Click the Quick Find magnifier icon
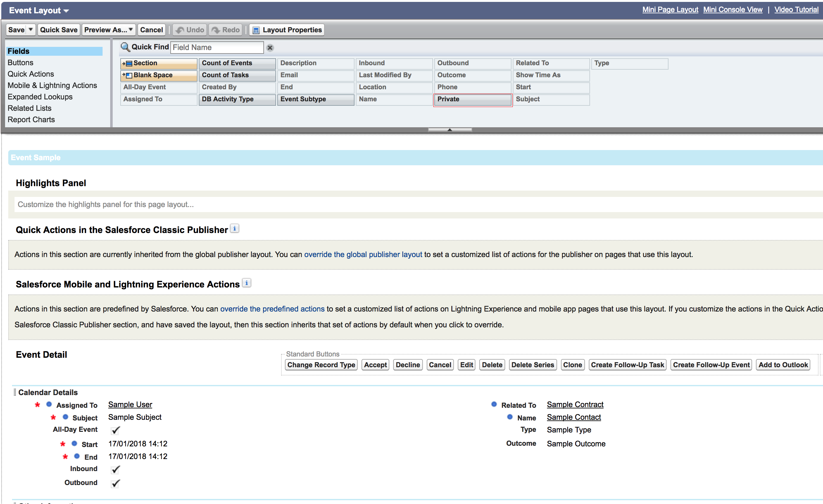Image resolution: width=823 pixels, height=504 pixels. coord(125,47)
